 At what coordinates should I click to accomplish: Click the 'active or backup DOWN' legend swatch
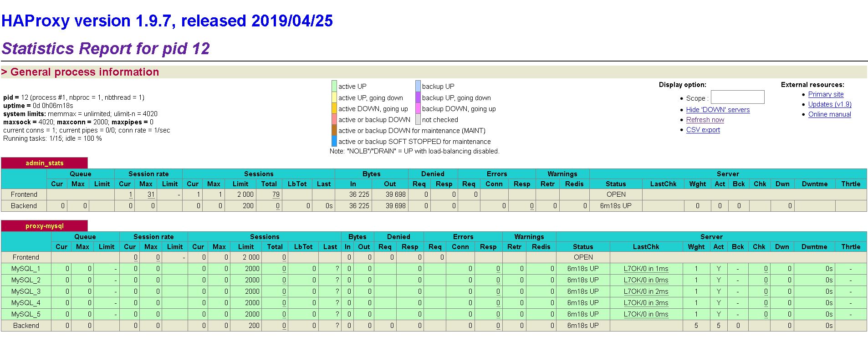click(334, 119)
